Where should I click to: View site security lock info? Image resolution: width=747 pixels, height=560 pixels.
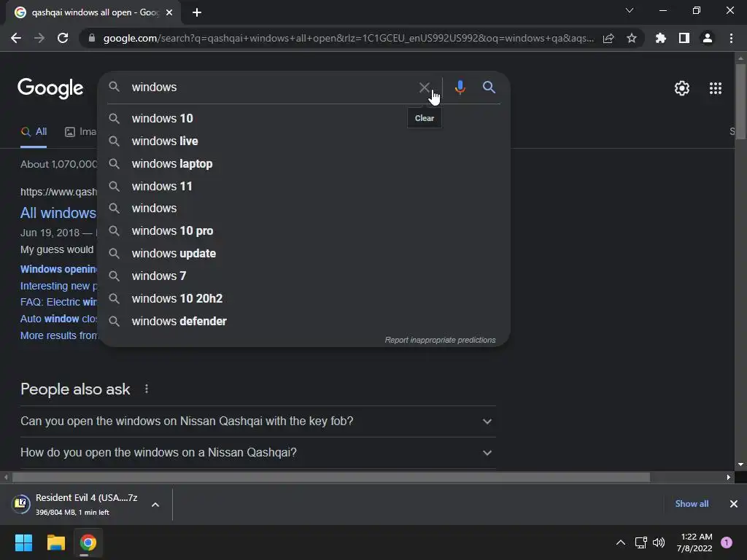(92, 38)
